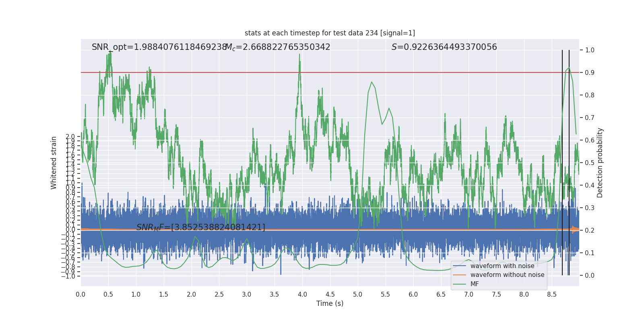The height and width of the screenshot is (322, 644).
Task: Click the x-axis tick label 2.5
Action: [x=219, y=294]
